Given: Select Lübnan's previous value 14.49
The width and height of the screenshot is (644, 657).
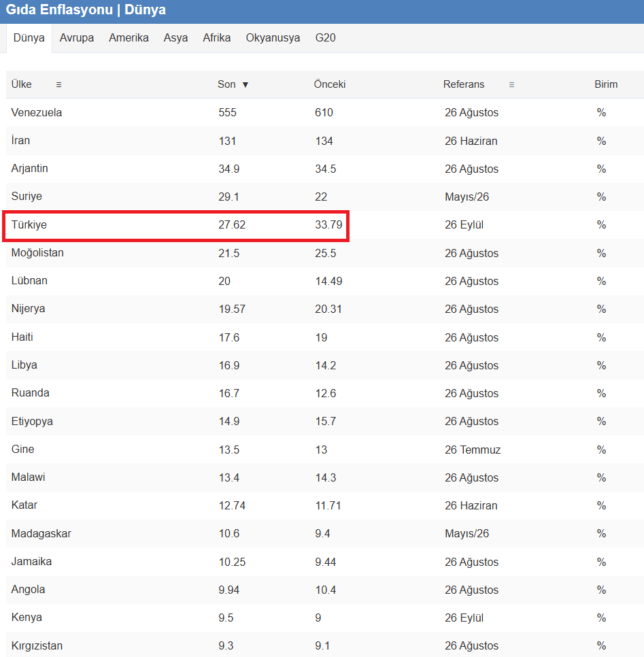Looking at the screenshot, I should click(328, 281).
